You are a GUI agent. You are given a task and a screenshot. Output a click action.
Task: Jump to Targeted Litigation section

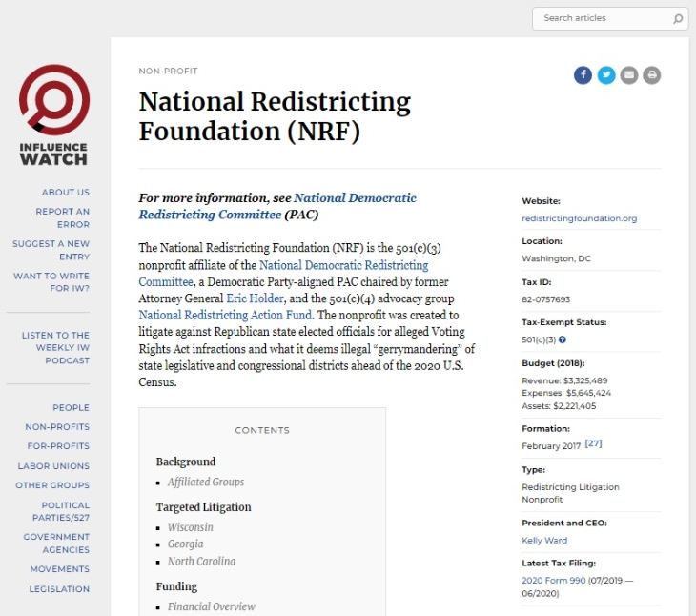pos(203,507)
